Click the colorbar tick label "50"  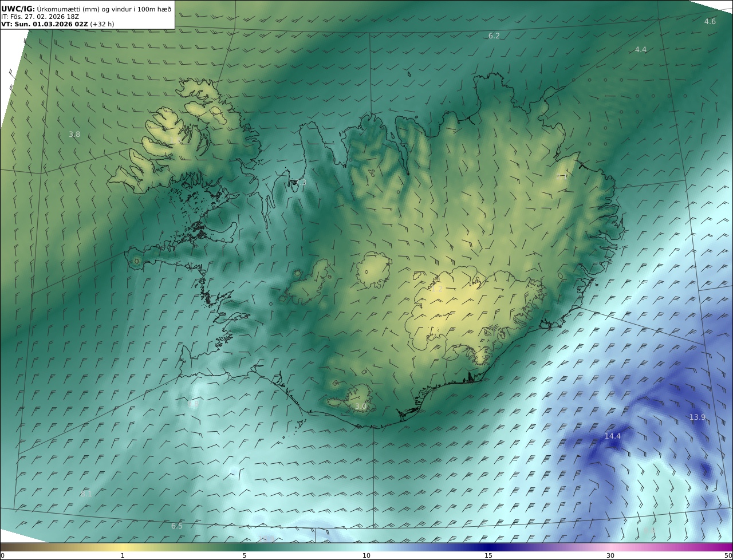[728, 555]
